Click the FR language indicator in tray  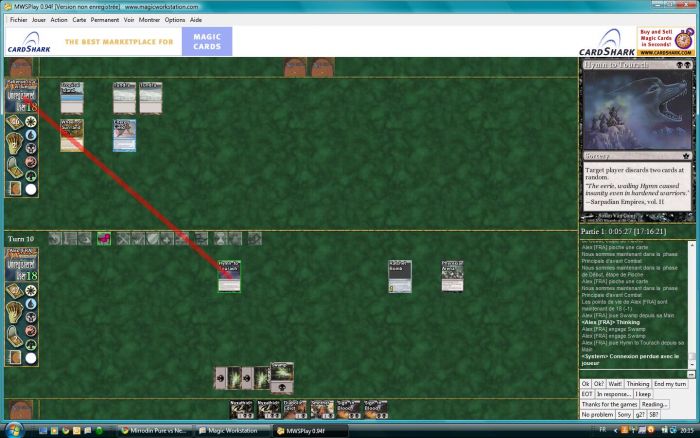603,430
